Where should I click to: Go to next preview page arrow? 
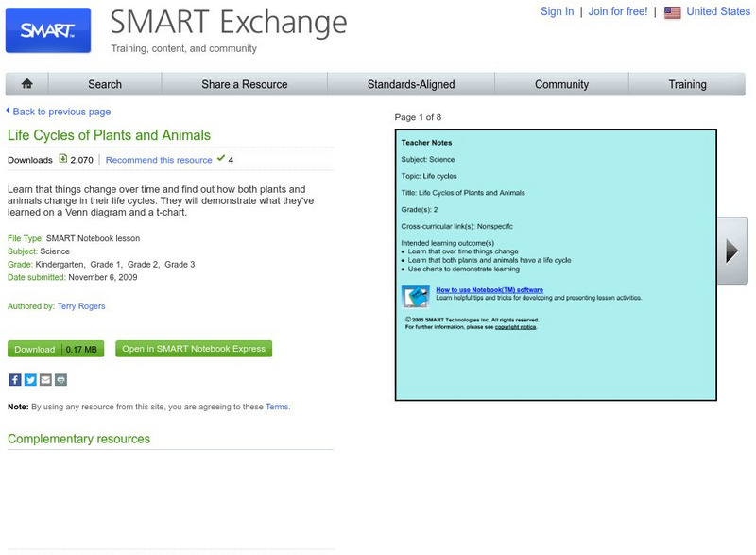tap(731, 251)
